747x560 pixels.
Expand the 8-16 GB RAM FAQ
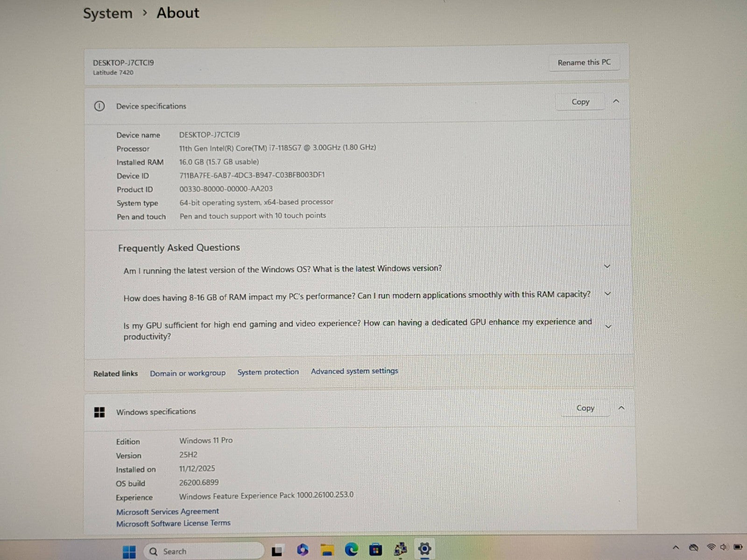pos(608,294)
